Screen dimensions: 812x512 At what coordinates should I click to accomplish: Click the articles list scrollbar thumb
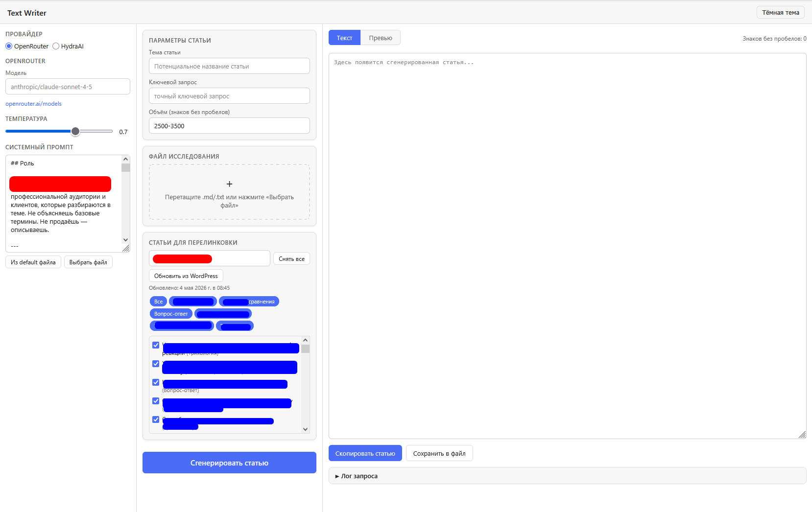click(x=306, y=349)
